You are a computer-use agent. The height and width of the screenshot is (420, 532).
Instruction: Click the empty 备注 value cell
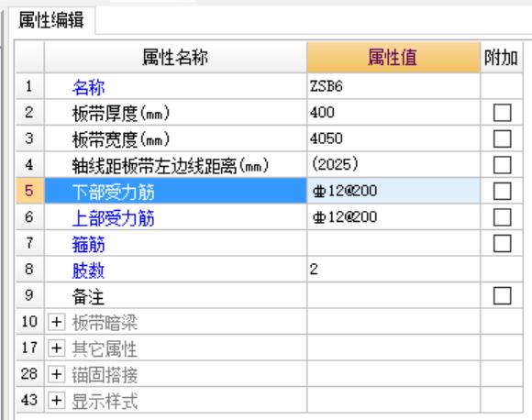(393, 295)
